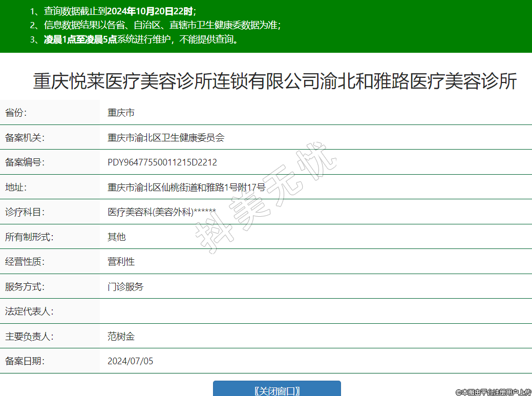Select 重庆市渝北区卫生健康委员会 text
The image size is (532, 396).
coord(166,137)
